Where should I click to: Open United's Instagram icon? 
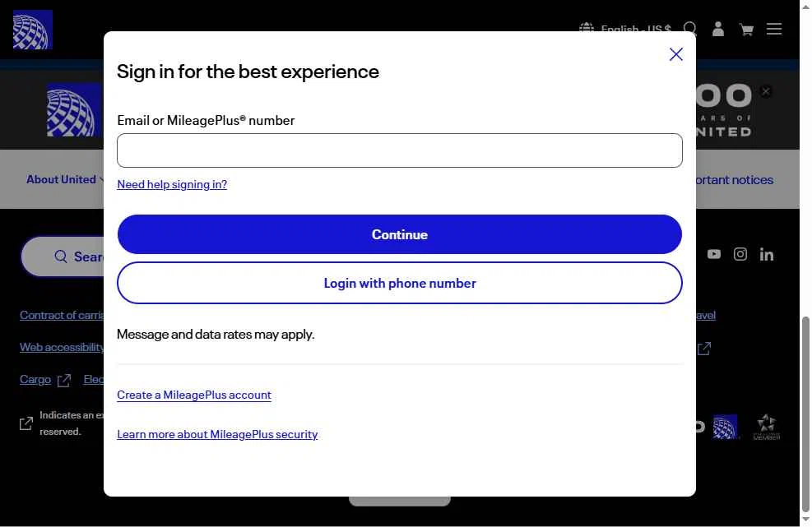click(x=740, y=254)
